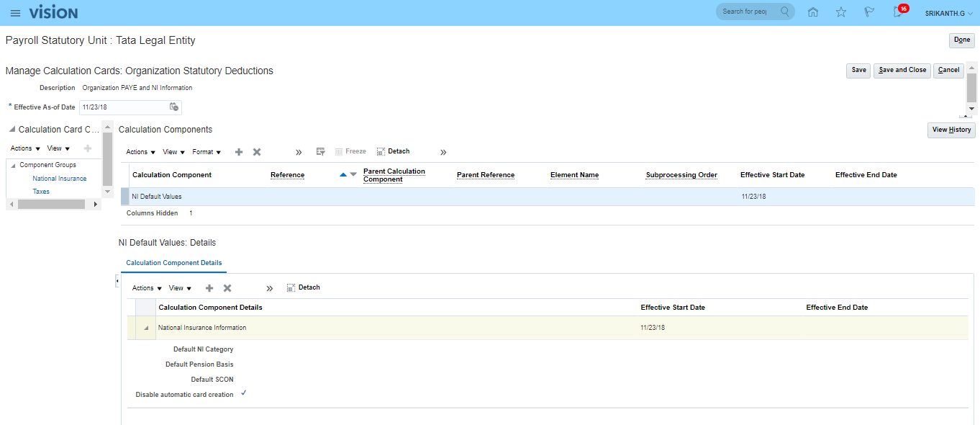Open Actions menu in Calculation Components
Screen dimensions: 980x425
(140, 152)
